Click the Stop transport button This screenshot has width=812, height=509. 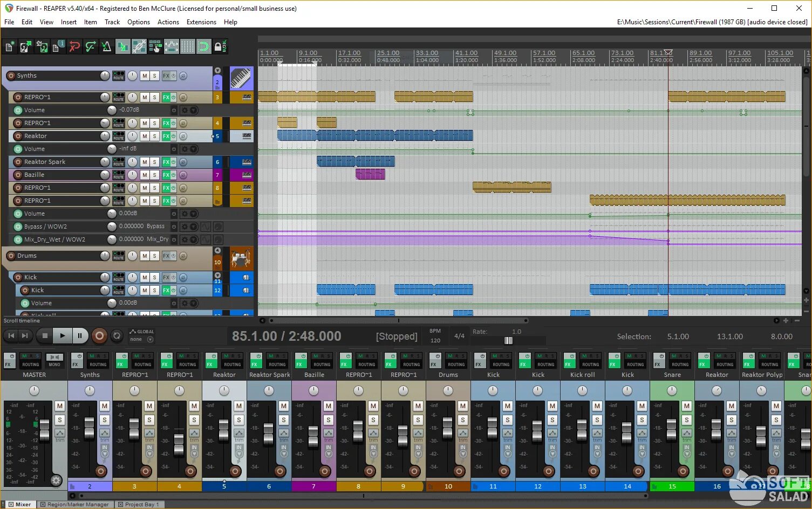click(45, 336)
